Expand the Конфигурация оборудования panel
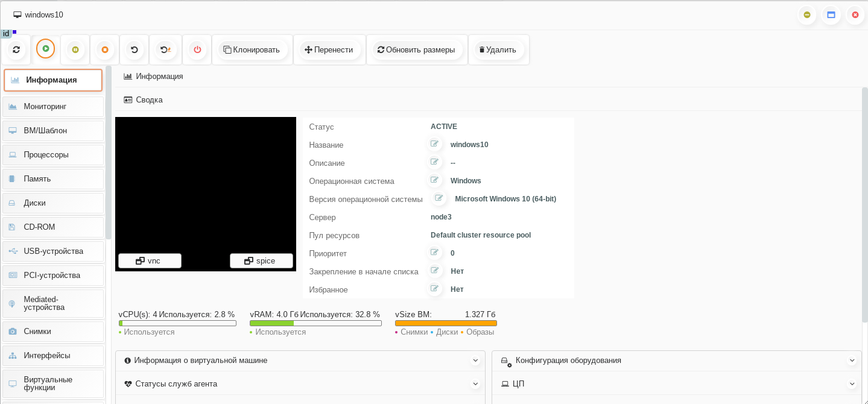The image size is (868, 404). coord(852,361)
